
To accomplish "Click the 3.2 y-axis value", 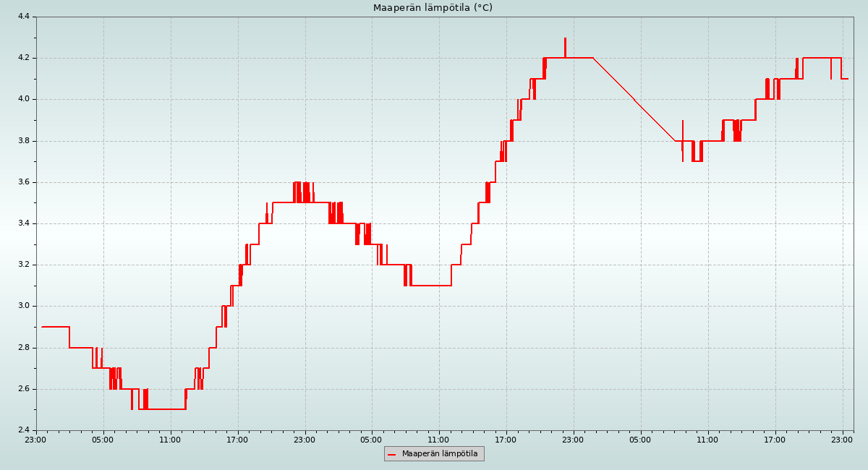I will (22, 265).
